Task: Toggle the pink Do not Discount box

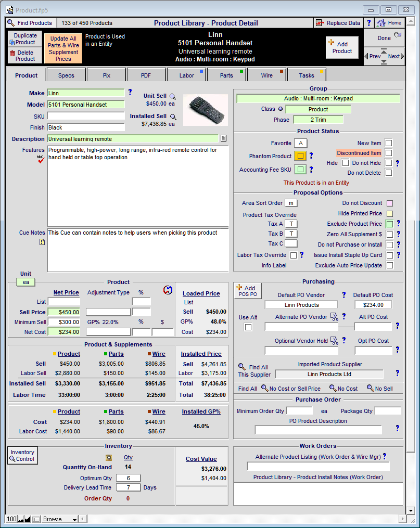Action: pos(390,203)
